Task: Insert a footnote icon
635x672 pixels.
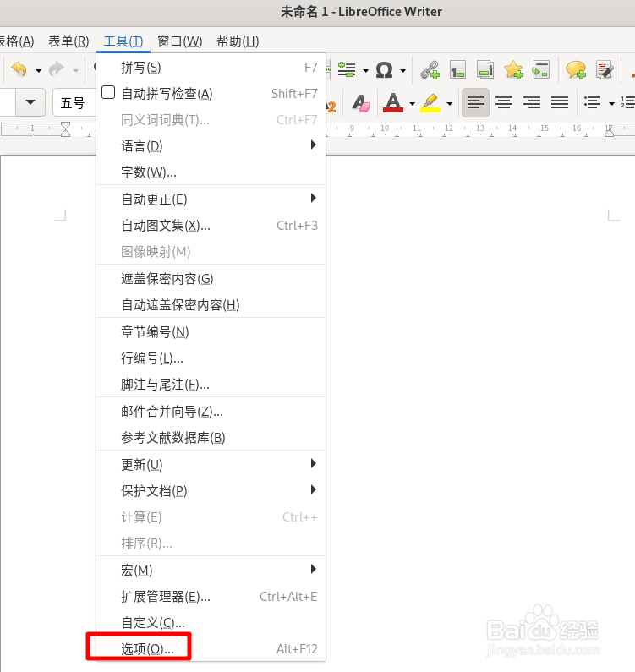Action: pyautogui.click(x=457, y=70)
